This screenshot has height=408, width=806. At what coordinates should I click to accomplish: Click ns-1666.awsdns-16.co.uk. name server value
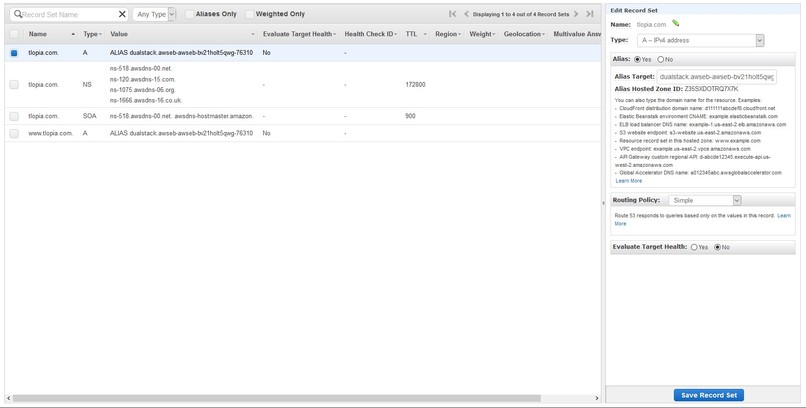tap(146, 100)
